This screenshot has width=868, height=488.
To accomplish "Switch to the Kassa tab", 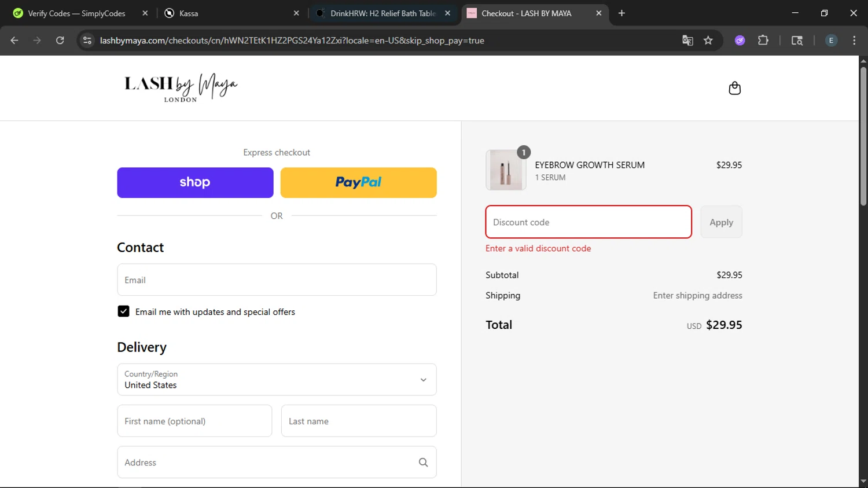I will 231,13.
